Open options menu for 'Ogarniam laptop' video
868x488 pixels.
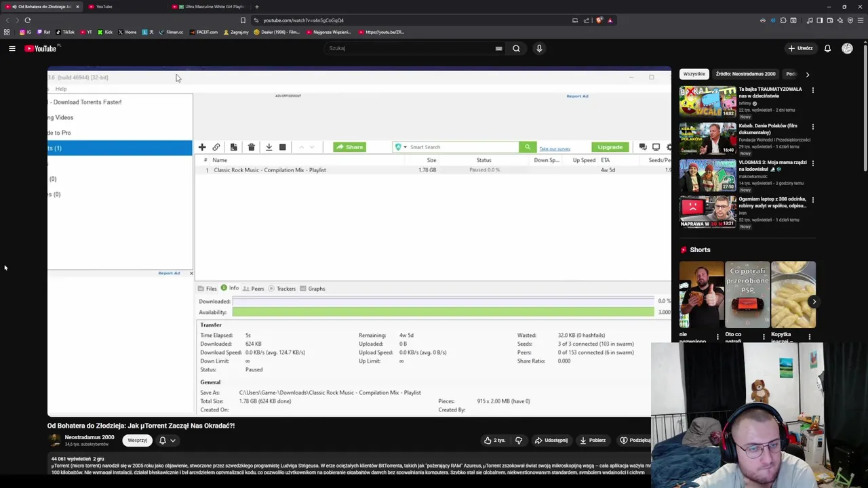(x=812, y=200)
